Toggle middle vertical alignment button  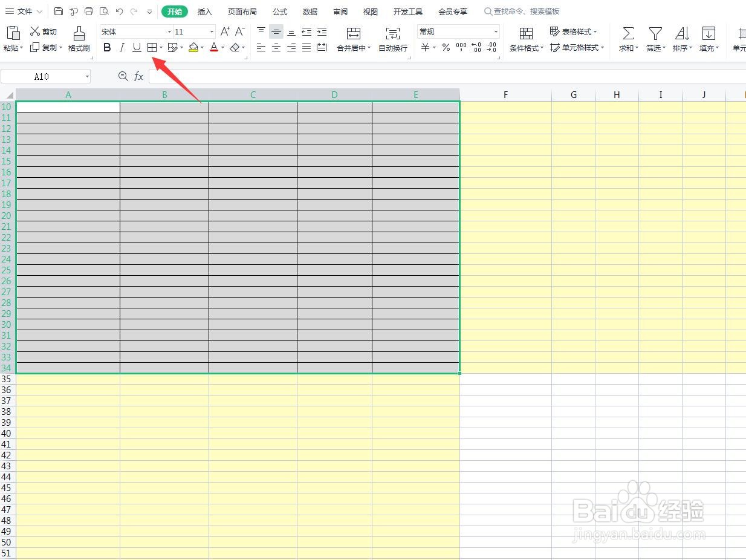tap(276, 31)
